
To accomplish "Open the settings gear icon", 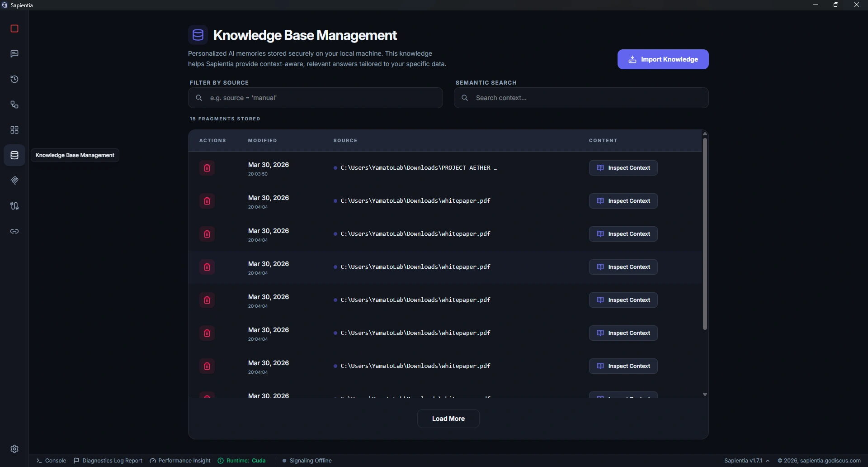I will (14, 449).
